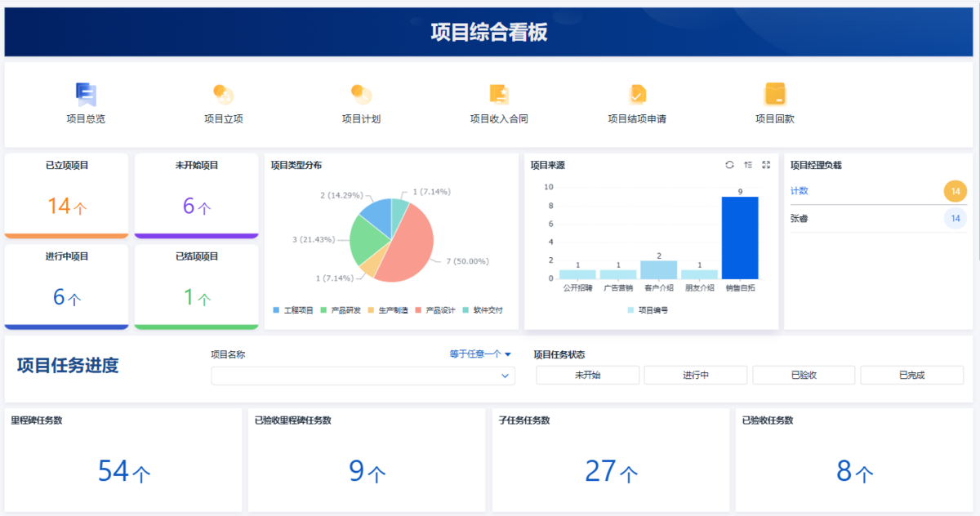Image resolution: width=980 pixels, height=516 pixels.
Task: Toggle 工程项目 legend in pie chart
Action: pyautogui.click(x=293, y=310)
